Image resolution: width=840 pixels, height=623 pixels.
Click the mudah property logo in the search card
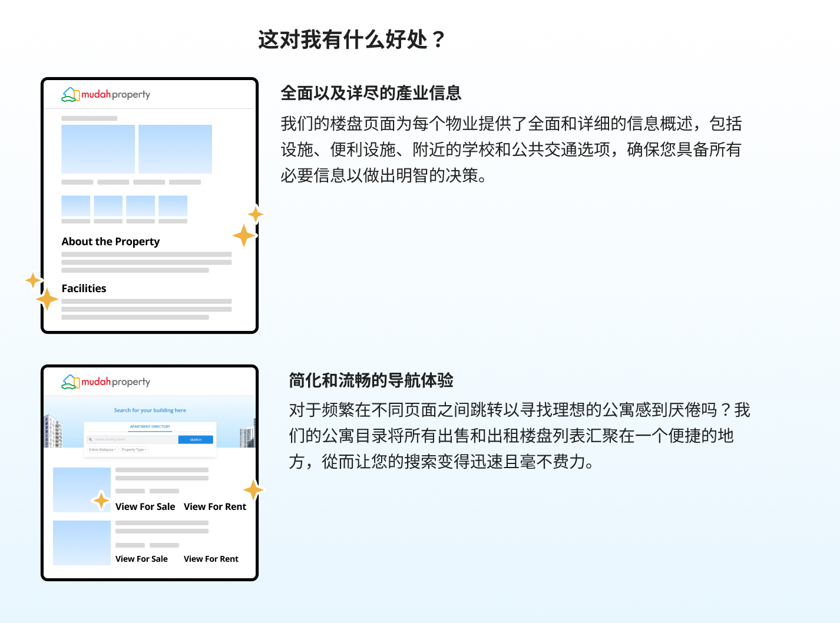(106, 382)
